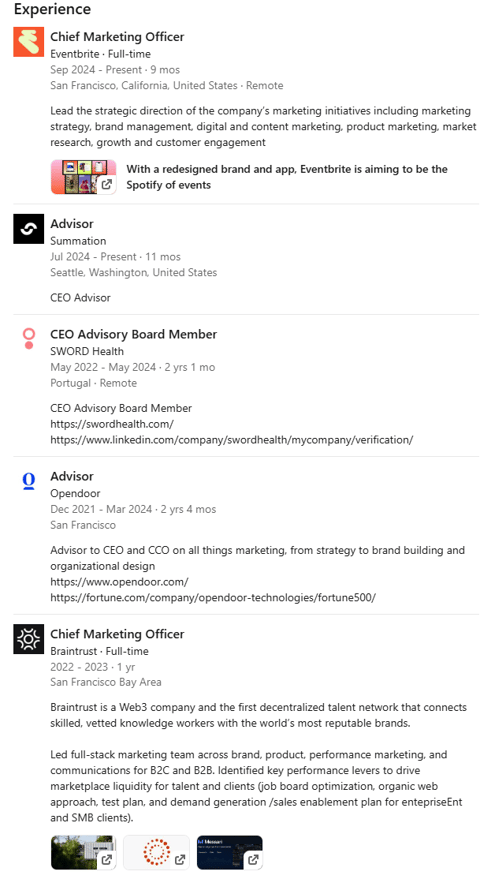This screenshot has width=480, height=879.
Task: Select Chief Marketing Officer title at Eventbrite
Action: (x=117, y=37)
